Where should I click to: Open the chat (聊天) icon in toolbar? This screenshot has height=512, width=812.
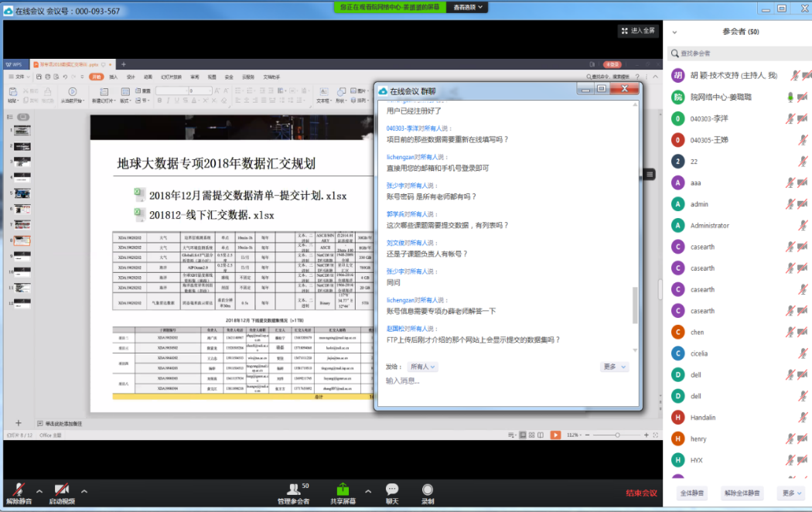(x=392, y=489)
